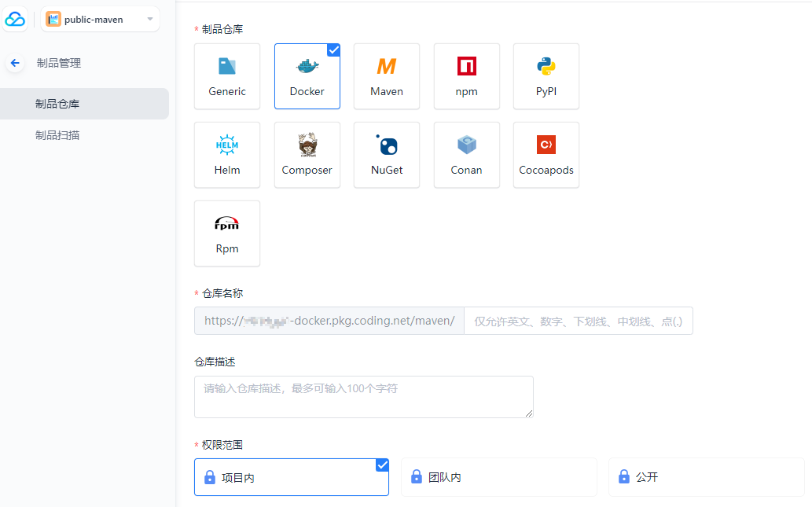Select the 制品仓库 sidebar item
This screenshot has height=507, width=812.
pos(84,104)
